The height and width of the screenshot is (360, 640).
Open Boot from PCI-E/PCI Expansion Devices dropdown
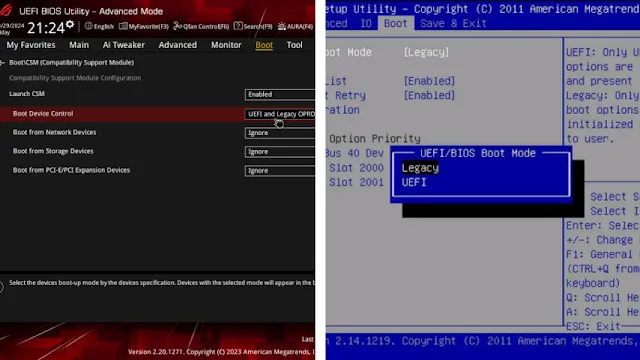pos(280,171)
